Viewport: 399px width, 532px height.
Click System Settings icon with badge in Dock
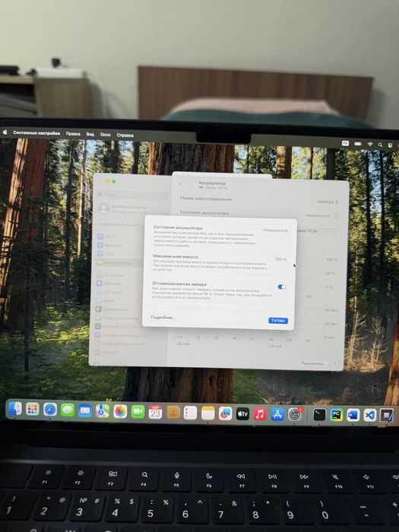[x=295, y=414]
